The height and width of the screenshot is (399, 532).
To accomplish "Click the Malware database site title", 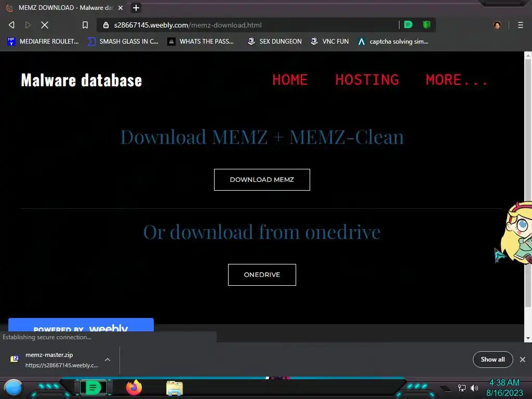I will [82, 81].
